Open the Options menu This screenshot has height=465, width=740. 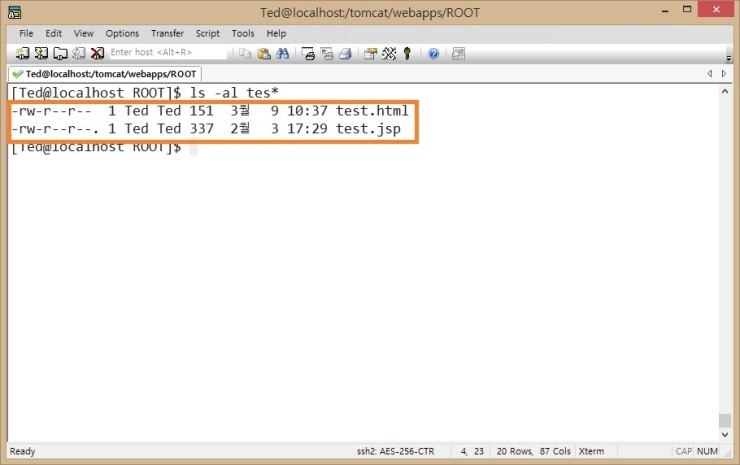(122, 33)
